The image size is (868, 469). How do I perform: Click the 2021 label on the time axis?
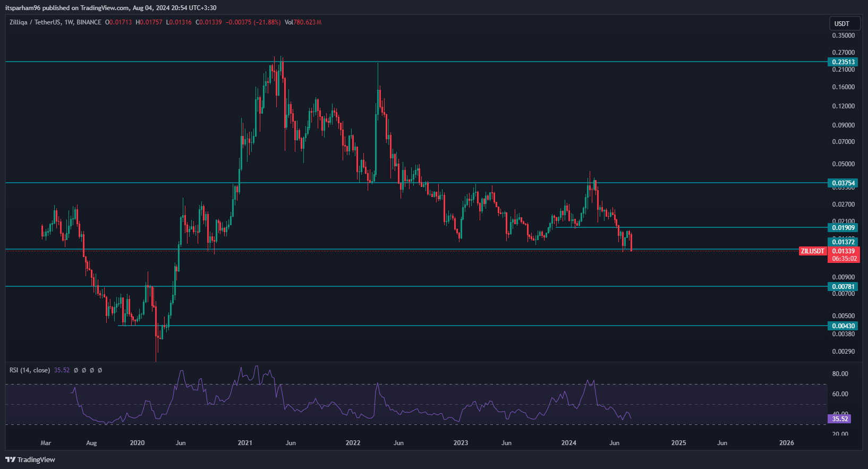pos(245,443)
